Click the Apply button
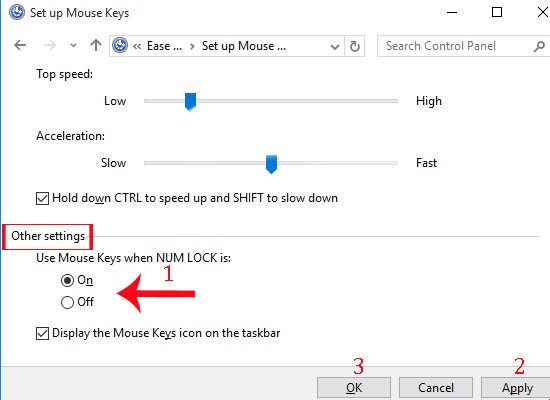This screenshot has height=400, width=550. pos(516,388)
